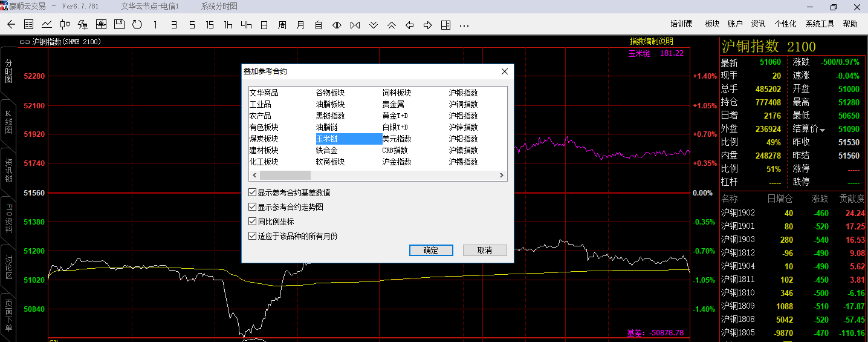Expand the 结算价 dropdown arrow
The image size is (868, 342).
[x=823, y=130]
